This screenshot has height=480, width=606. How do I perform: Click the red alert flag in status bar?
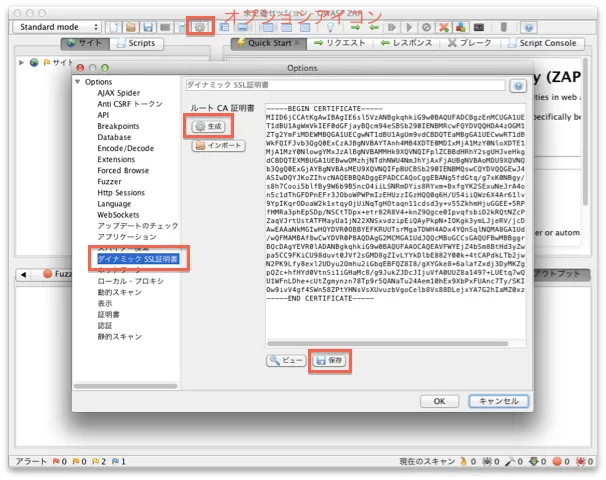(57, 462)
